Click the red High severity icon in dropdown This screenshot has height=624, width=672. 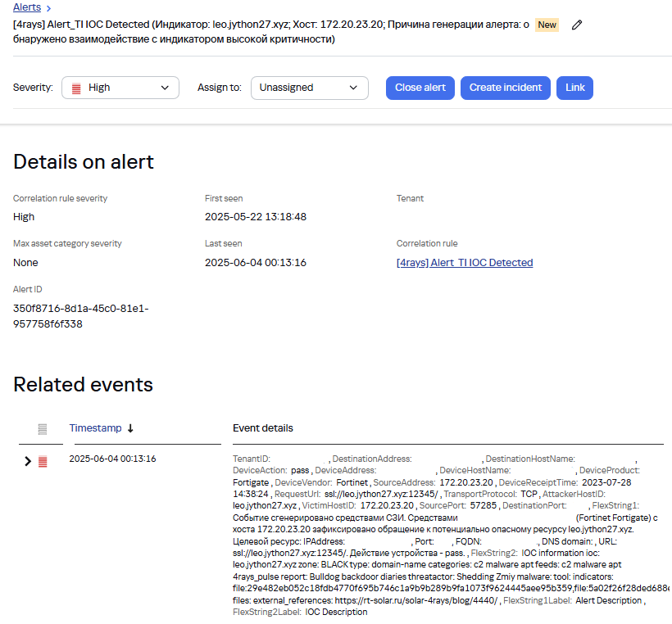(76, 88)
